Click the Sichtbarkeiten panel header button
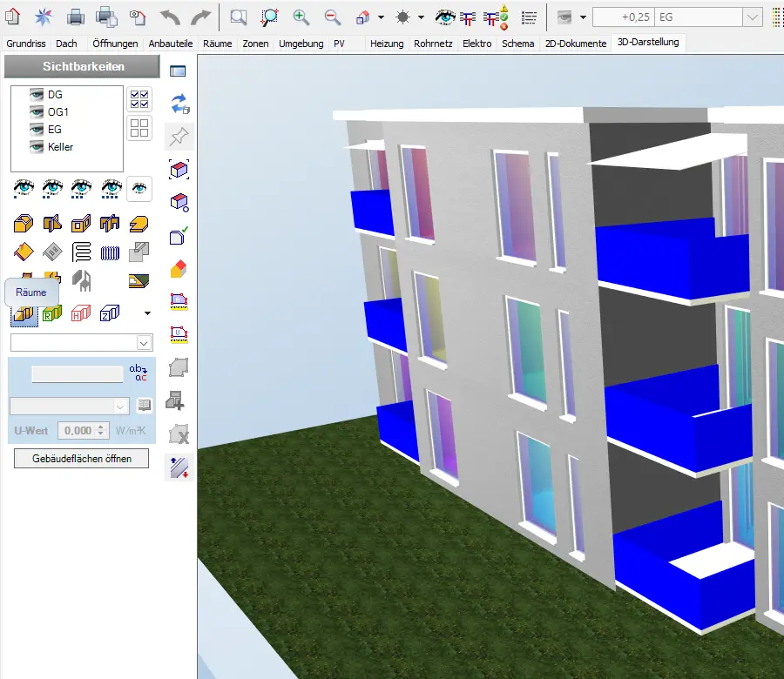 pyautogui.click(x=84, y=66)
